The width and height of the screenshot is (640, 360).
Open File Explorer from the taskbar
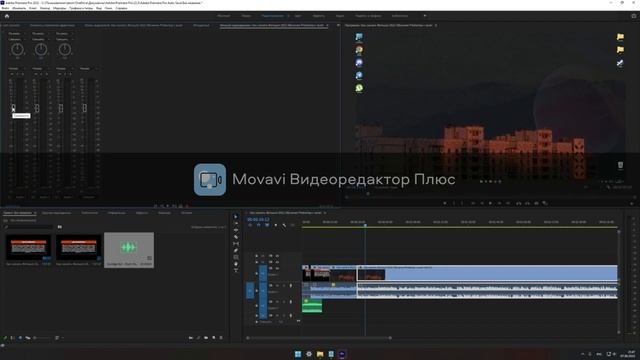pyautogui.click(x=320, y=354)
